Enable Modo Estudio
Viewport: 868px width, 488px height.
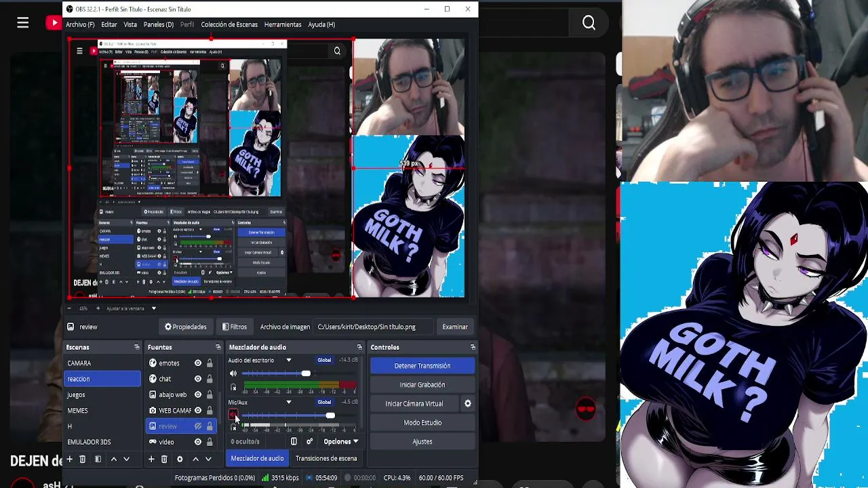(422, 423)
